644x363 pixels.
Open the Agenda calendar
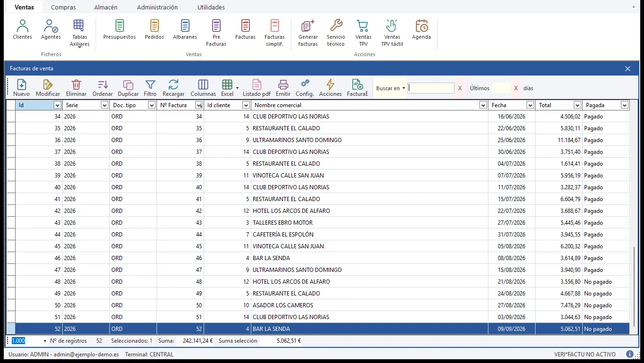pyautogui.click(x=421, y=29)
